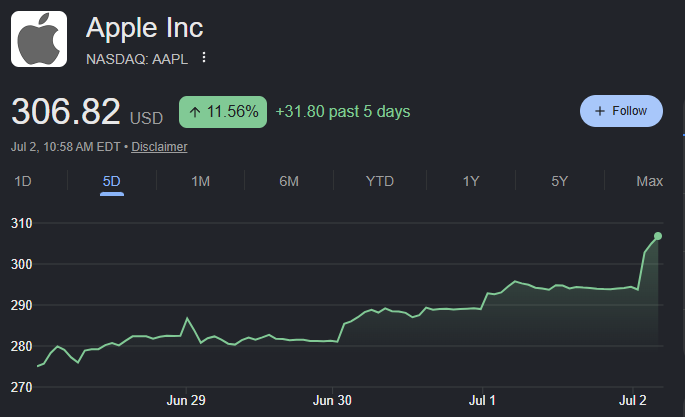Show the YTD chart range
Screen dimensions: 685x417
pyautogui.click(x=380, y=181)
